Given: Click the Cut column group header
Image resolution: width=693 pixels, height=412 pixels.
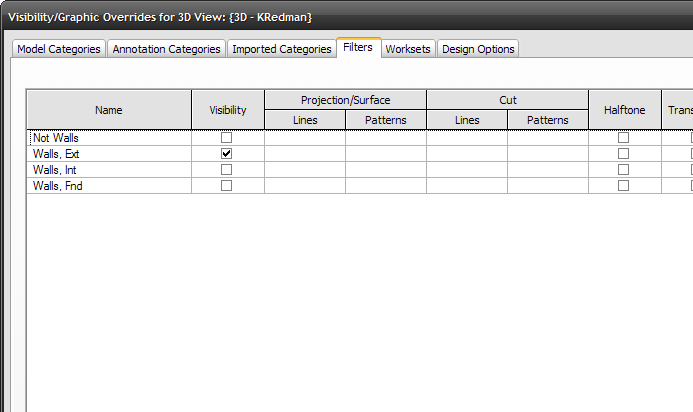Looking at the screenshot, I should click(507, 100).
